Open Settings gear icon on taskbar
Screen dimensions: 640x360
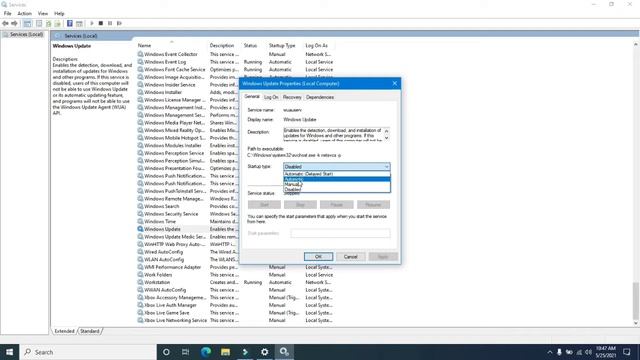coord(264,352)
